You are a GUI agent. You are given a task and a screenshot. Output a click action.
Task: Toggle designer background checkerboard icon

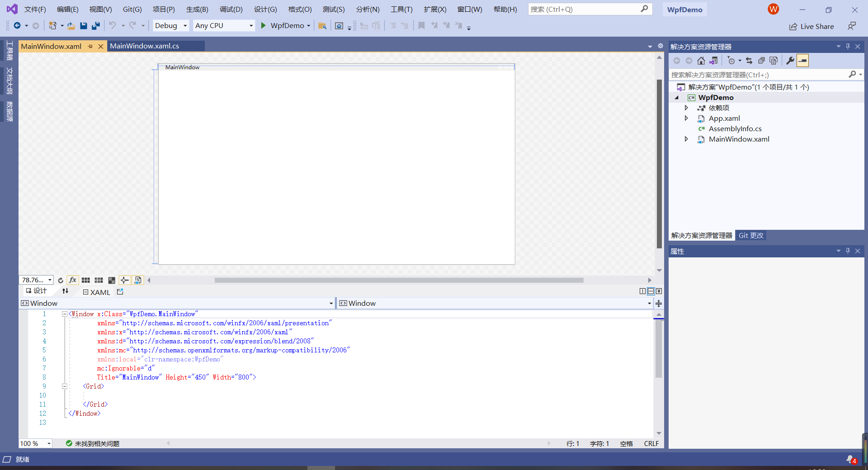(x=112, y=280)
